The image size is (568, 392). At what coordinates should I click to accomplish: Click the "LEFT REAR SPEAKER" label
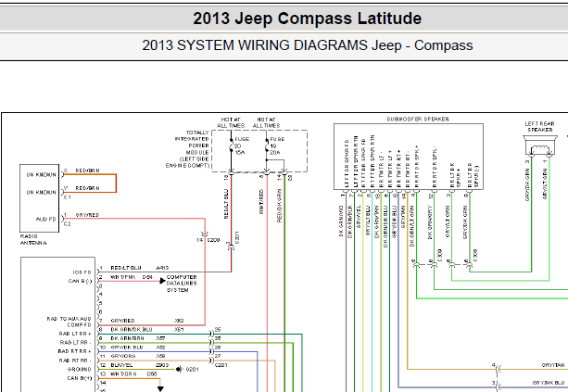540,126
